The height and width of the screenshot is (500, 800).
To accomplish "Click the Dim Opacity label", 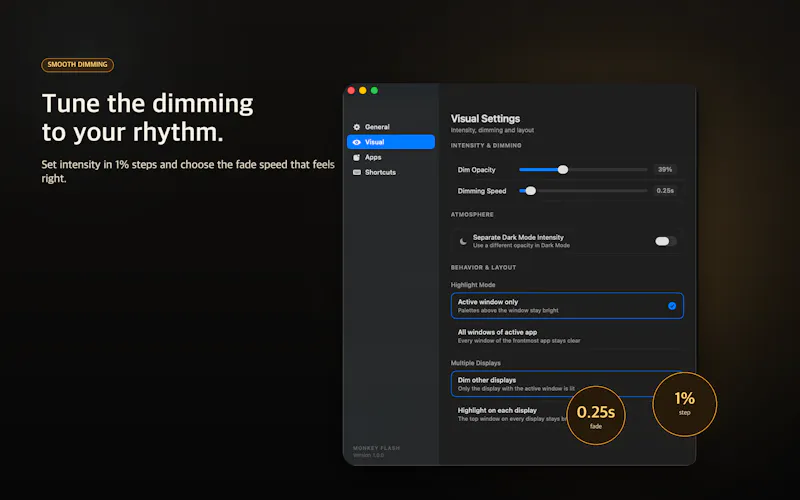I will pyautogui.click(x=477, y=170).
